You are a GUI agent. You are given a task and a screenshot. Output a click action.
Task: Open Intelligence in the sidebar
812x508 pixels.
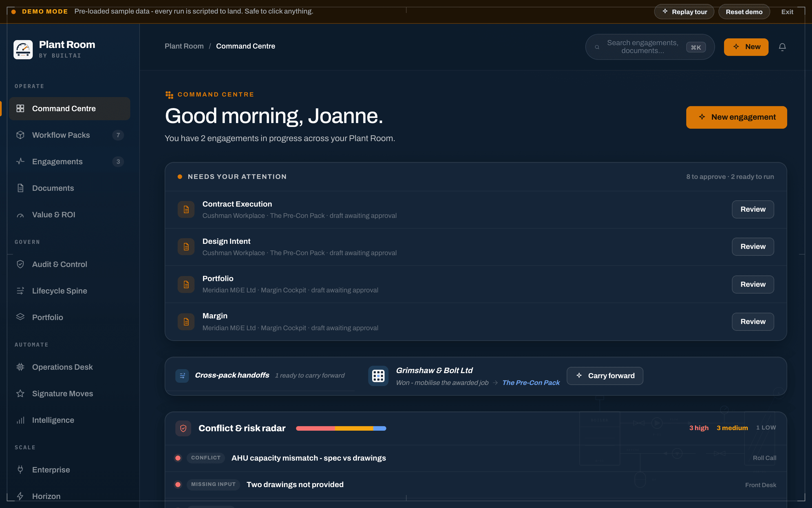[x=69, y=420]
